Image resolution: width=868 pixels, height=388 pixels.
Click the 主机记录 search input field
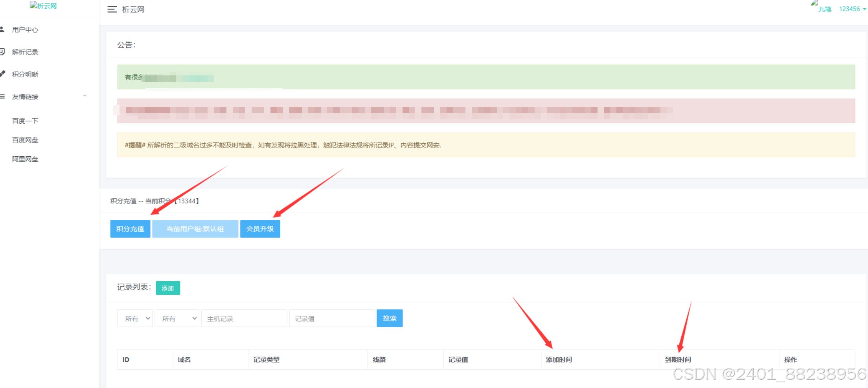[x=244, y=318]
